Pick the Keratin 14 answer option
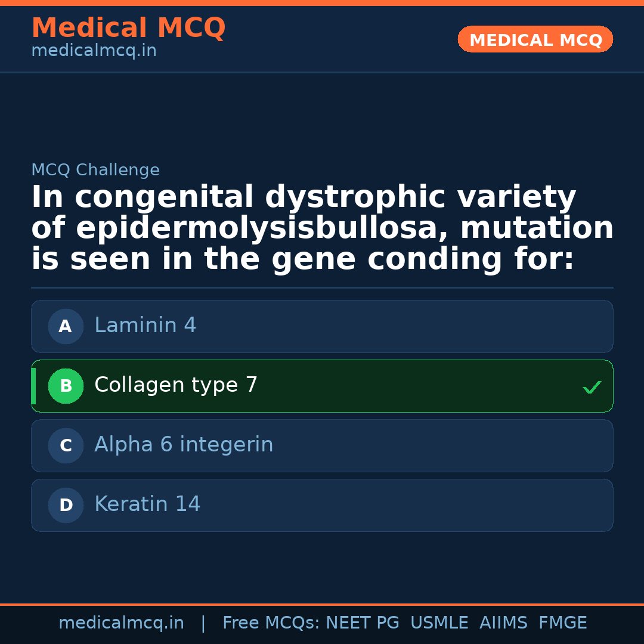The width and height of the screenshot is (644, 644). 322,505
